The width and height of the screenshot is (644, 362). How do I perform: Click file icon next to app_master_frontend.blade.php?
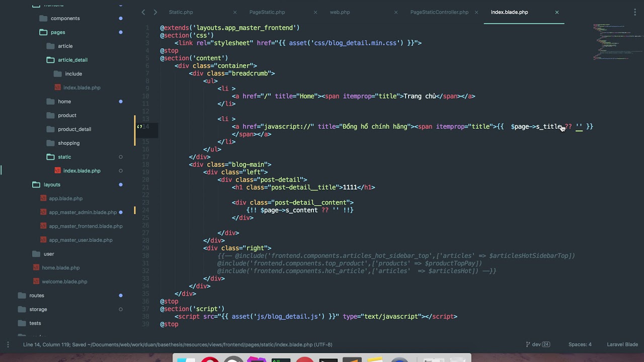[43, 226]
